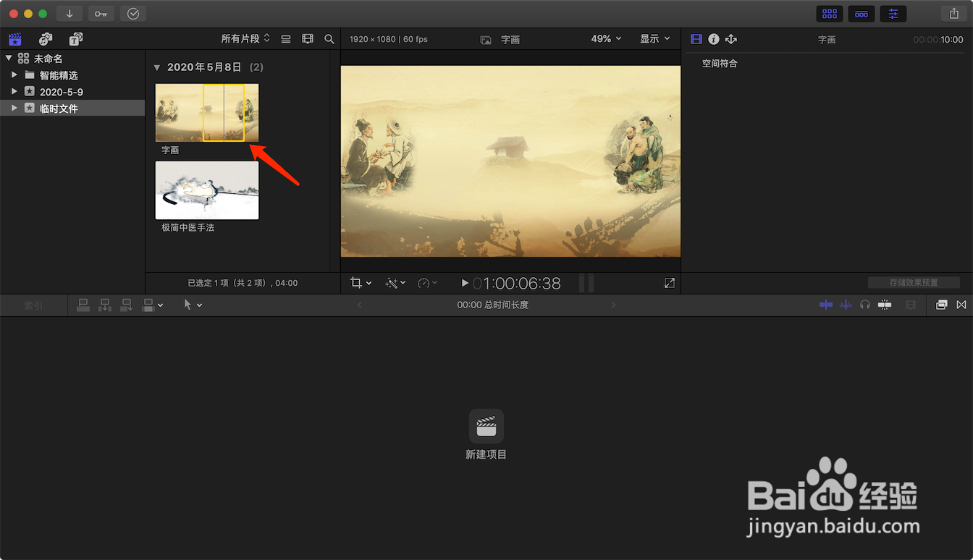
Task: Open clip appearance filmstrip options
Action: pos(308,39)
